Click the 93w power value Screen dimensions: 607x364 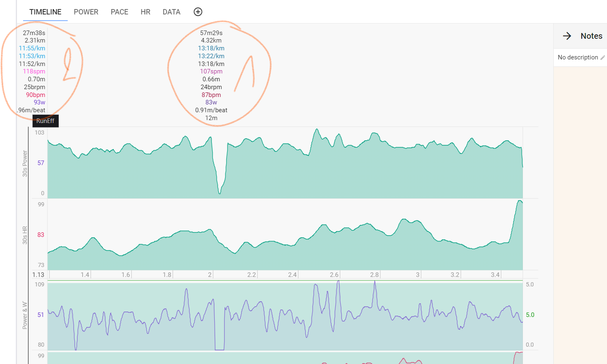point(39,102)
